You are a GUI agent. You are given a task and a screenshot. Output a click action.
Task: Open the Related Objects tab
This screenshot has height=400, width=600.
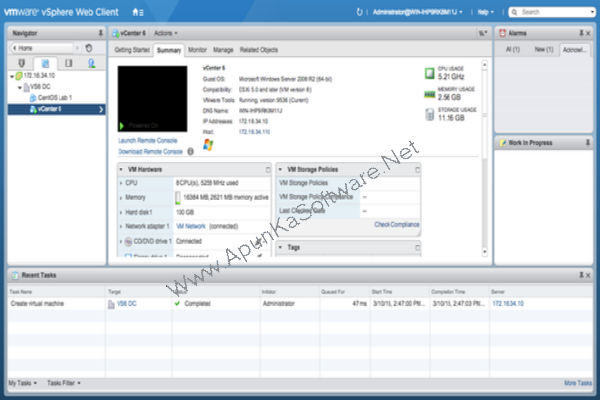pyautogui.click(x=259, y=50)
